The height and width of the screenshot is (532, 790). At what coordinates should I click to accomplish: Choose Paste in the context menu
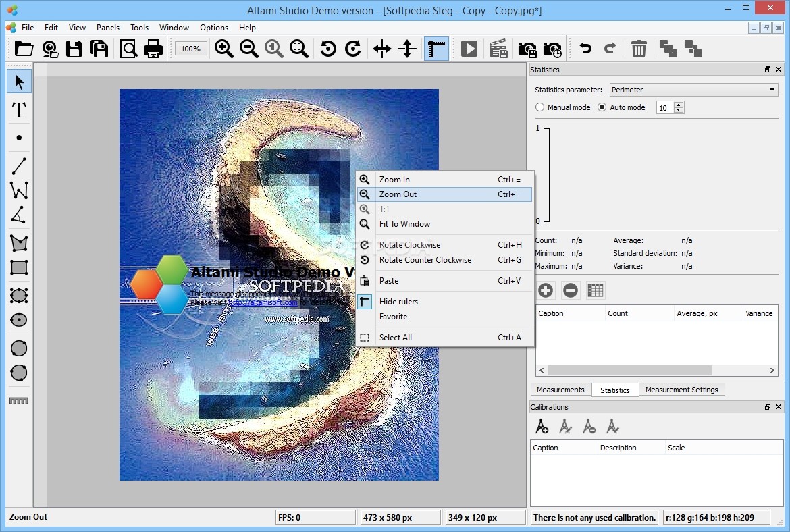444,281
